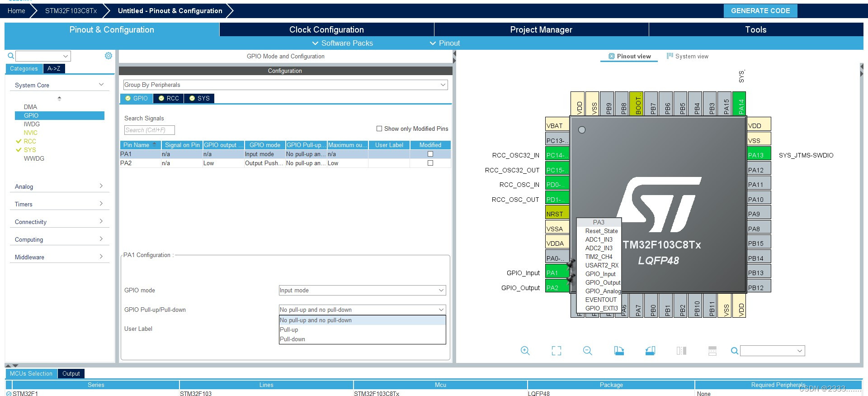Click the fit-to-screen icon below chip
868x396 pixels.
click(x=557, y=351)
